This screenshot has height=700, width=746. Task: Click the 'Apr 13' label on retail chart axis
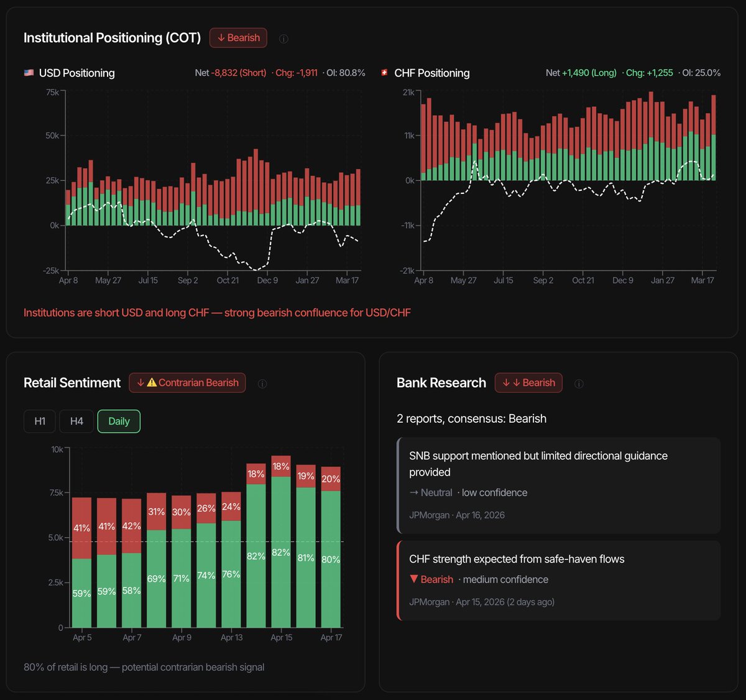coord(231,637)
